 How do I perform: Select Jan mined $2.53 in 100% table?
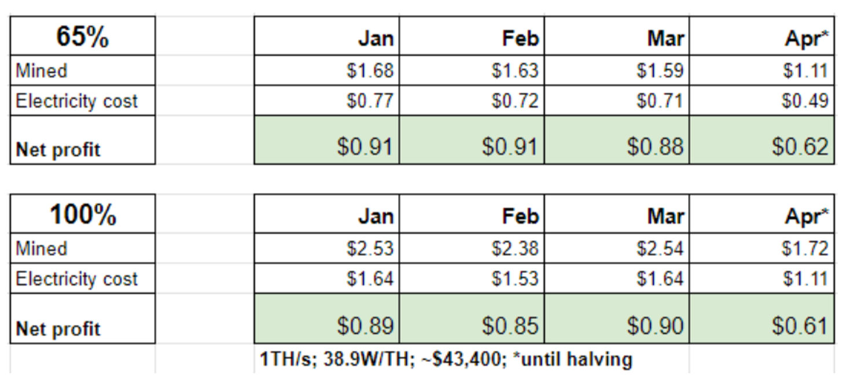click(x=327, y=249)
